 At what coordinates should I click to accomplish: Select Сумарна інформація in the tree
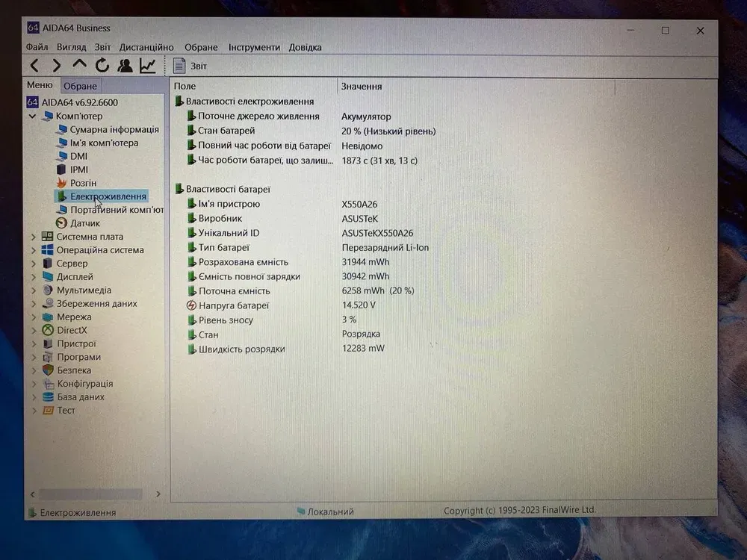pos(114,130)
